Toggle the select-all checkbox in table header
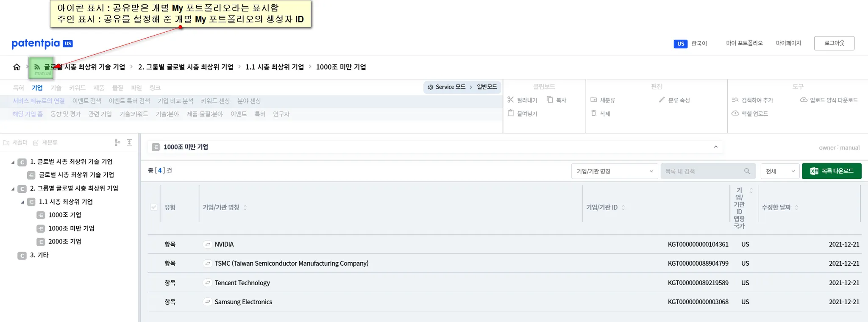This screenshot has height=322, width=868. pos(154,208)
